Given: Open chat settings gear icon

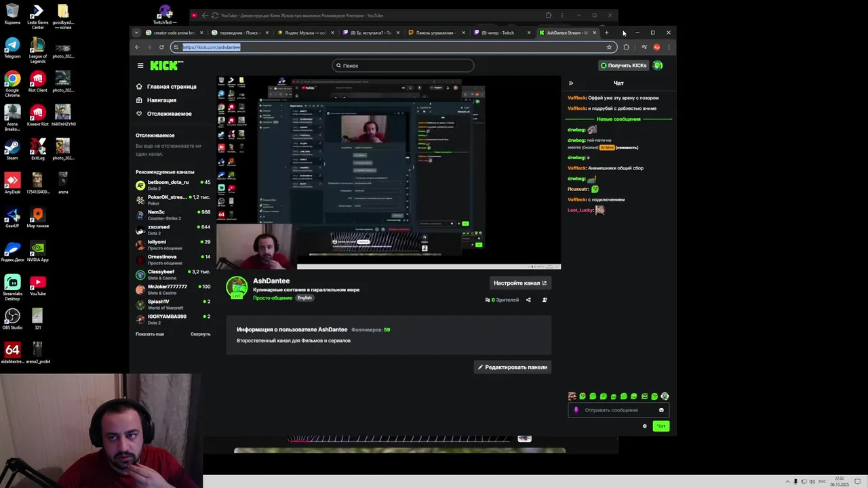Looking at the screenshot, I should click(645, 426).
